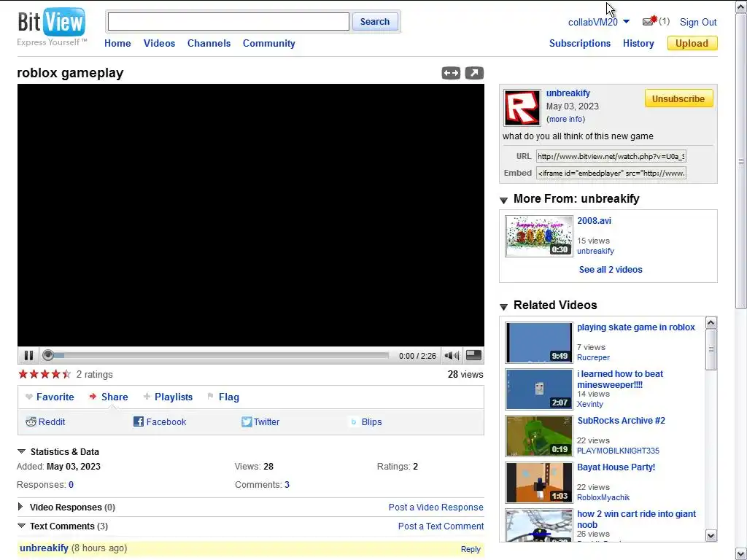Screen dimensions: 747x560
Task: Collapse Text Comments section
Action: [21, 526]
